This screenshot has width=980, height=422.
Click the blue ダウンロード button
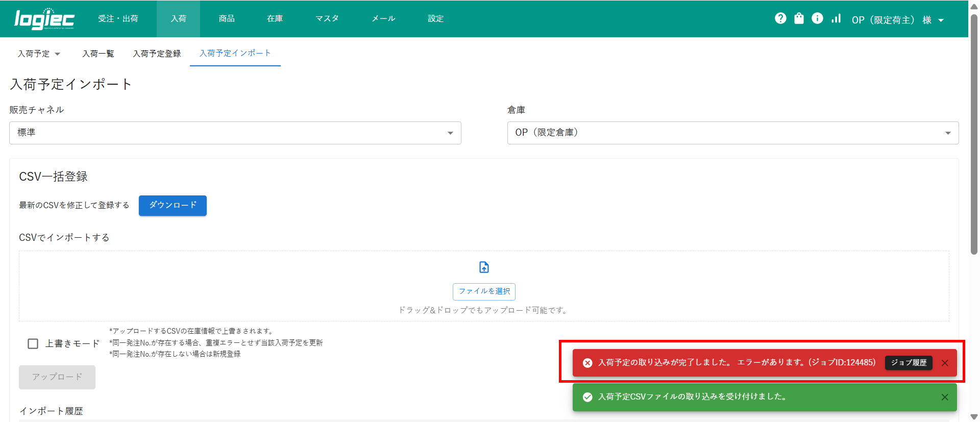tap(173, 205)
